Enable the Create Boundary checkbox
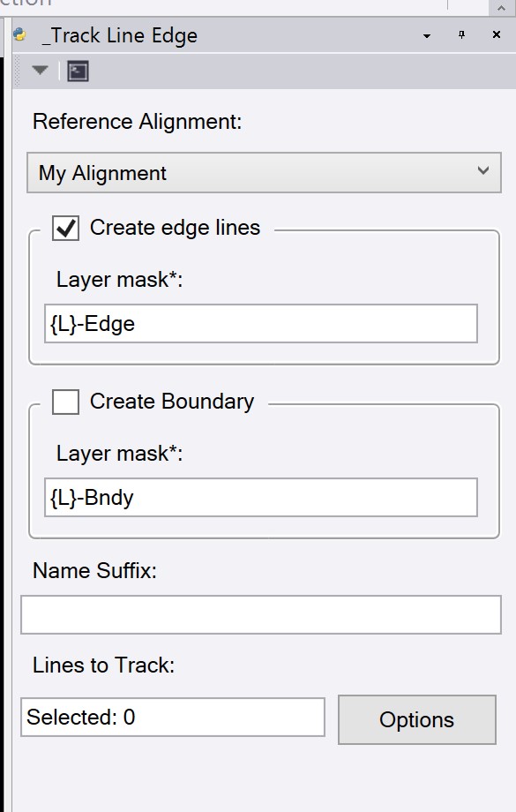Viewport: 516px width, 812px height. point(66,402)
